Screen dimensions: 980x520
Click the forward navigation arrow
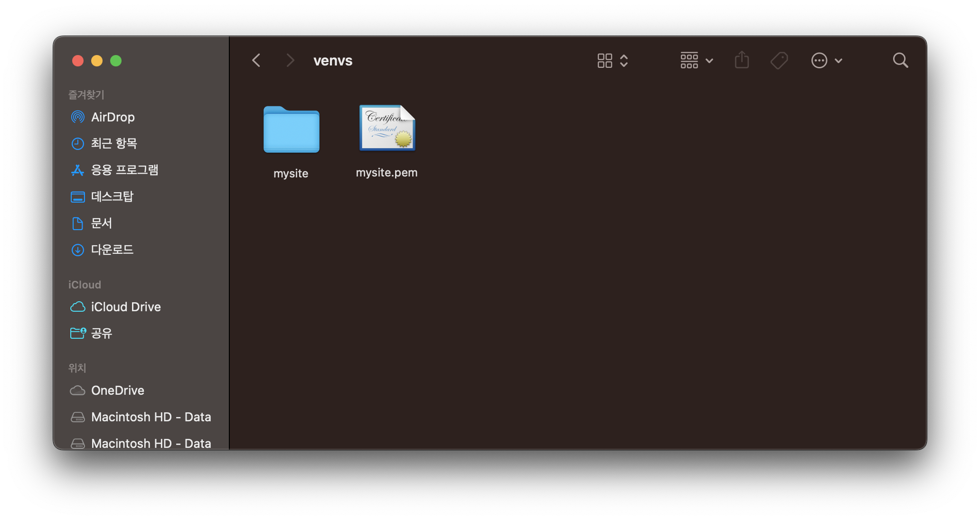pos(290,60)
